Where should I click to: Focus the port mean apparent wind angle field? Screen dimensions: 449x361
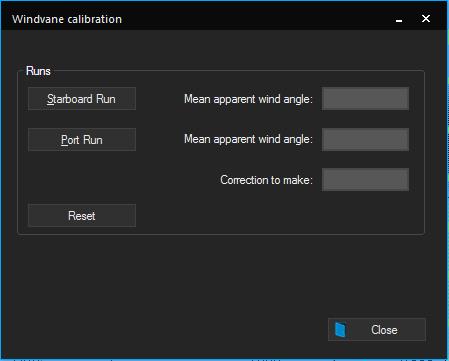[365, 139]
